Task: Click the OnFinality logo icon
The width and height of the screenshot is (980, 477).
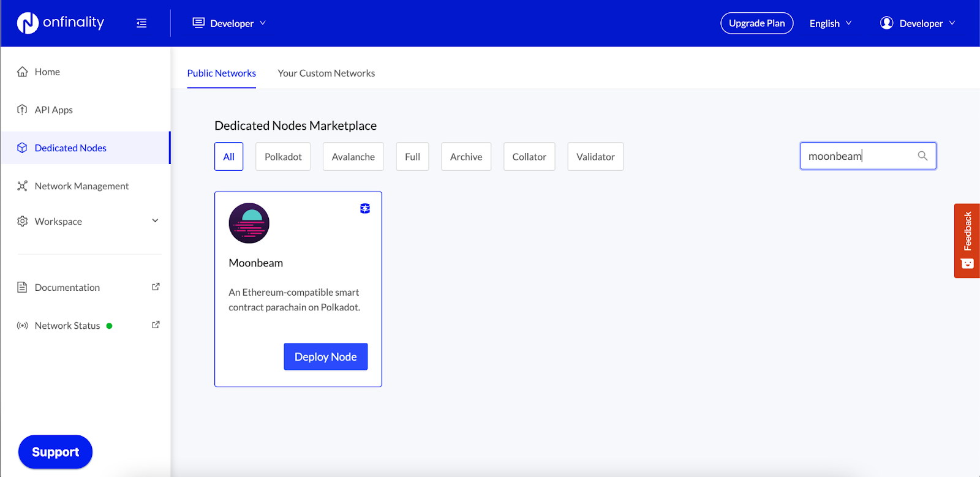Action: 28,23
